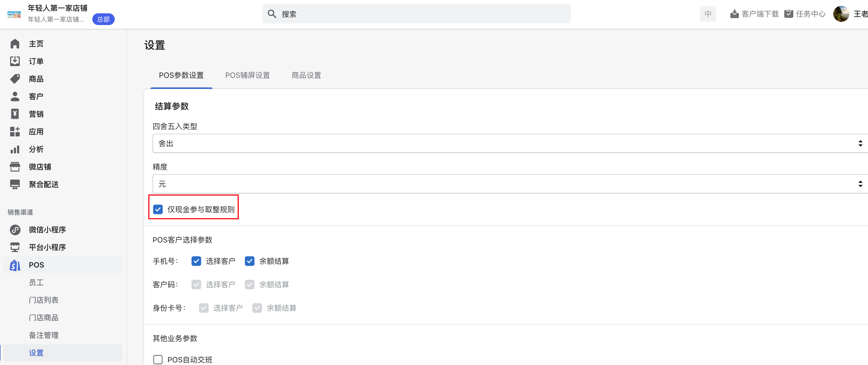Click the 分析 bar chart icon
This screenshot has width=868, height=365.
point(15,149)
